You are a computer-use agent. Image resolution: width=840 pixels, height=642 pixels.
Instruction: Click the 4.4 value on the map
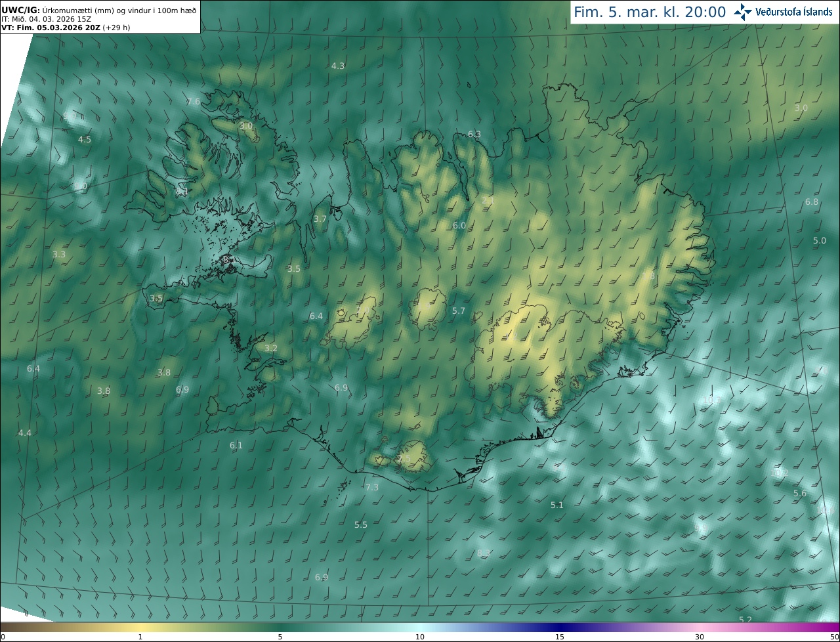point(25,433)
